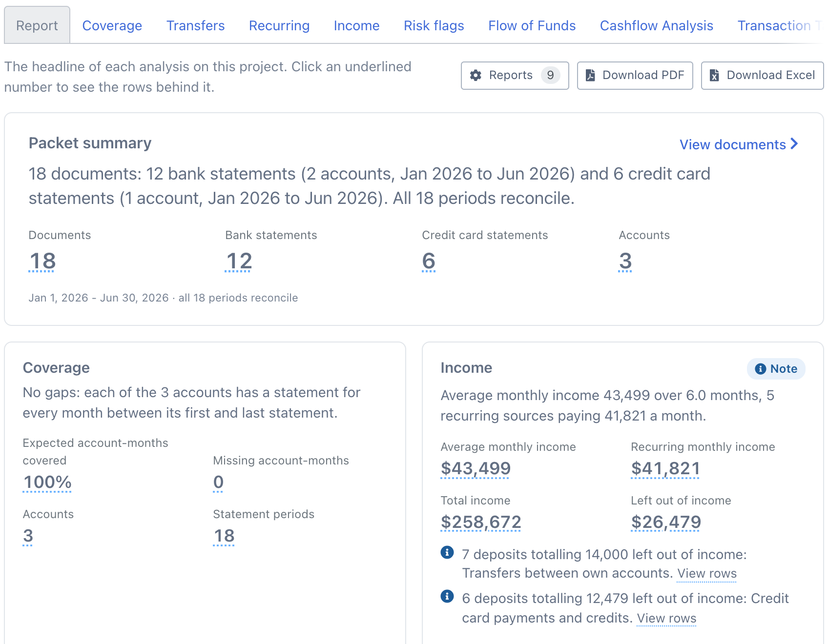This screenshot has height=644, width=828.
Task: Switch to the Coverage tab
Action: (x=112, y=25)
